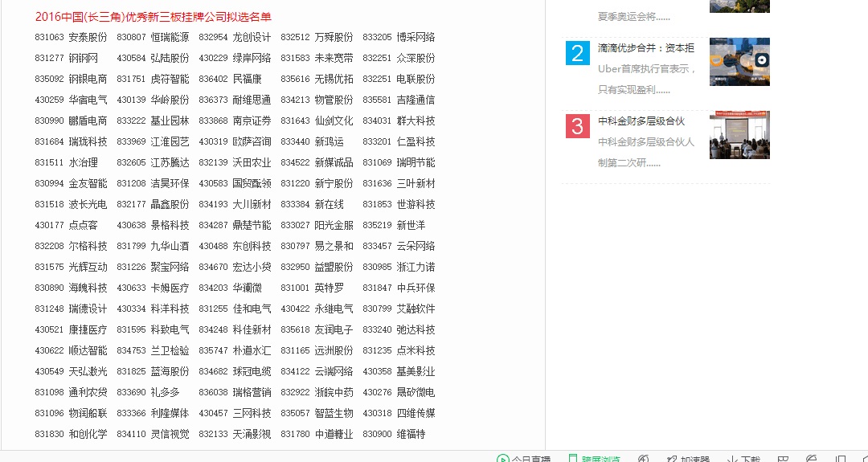
Task: Click company name 吉隆通信
Action: [416, 100]
